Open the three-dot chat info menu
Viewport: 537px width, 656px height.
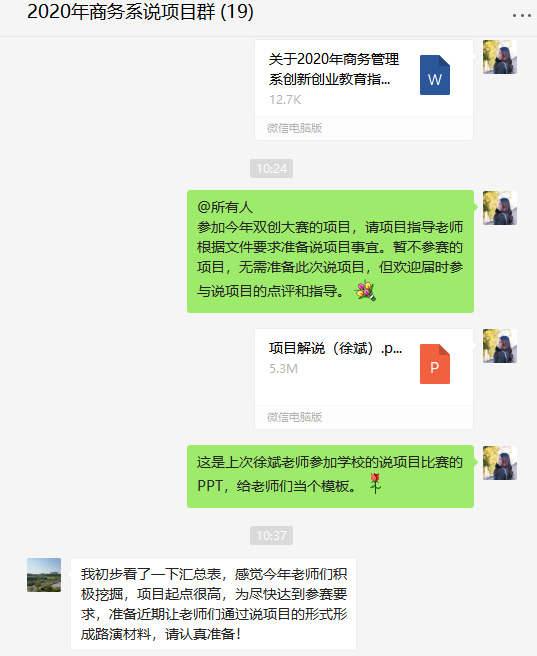pyautogui.click(x=522, y=15)
